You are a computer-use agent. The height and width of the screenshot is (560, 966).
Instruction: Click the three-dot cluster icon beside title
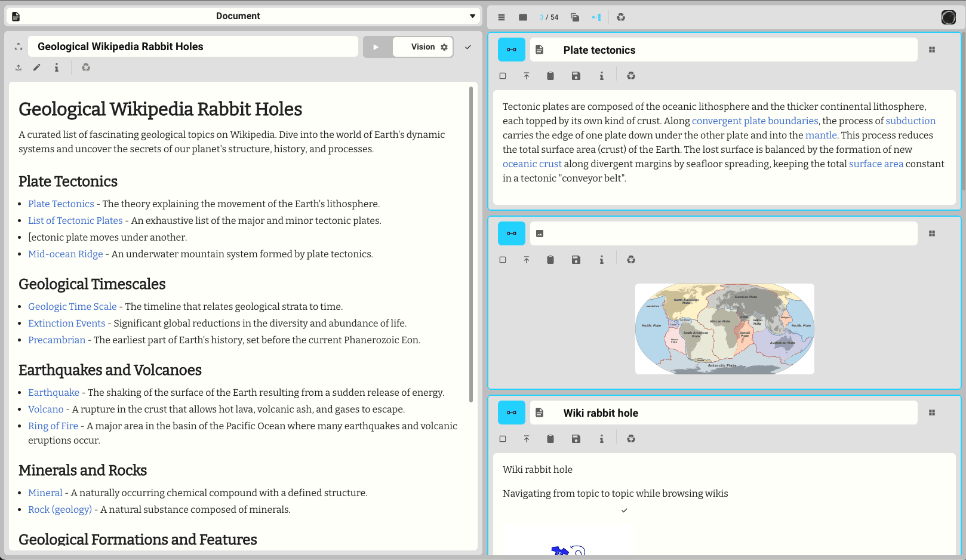pos(19,47)
